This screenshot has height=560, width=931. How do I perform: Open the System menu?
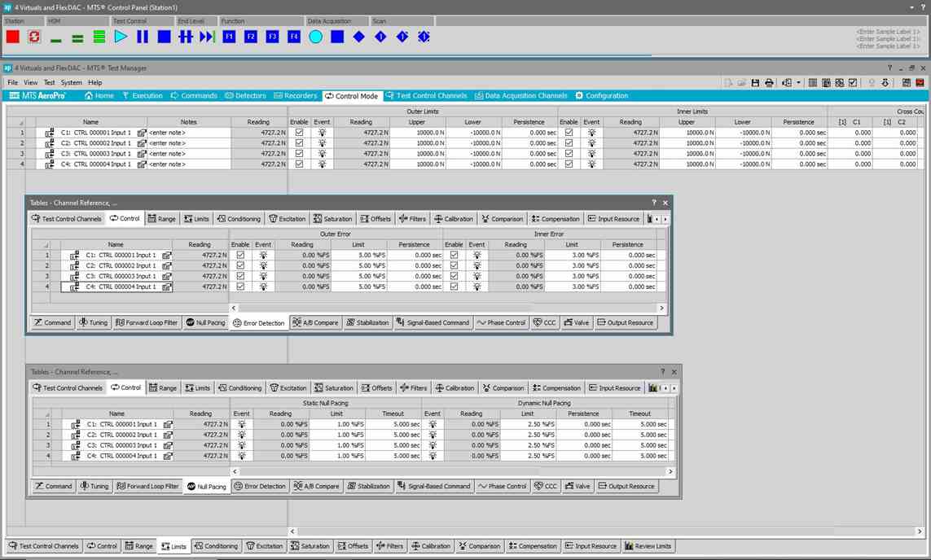(71, 83)
